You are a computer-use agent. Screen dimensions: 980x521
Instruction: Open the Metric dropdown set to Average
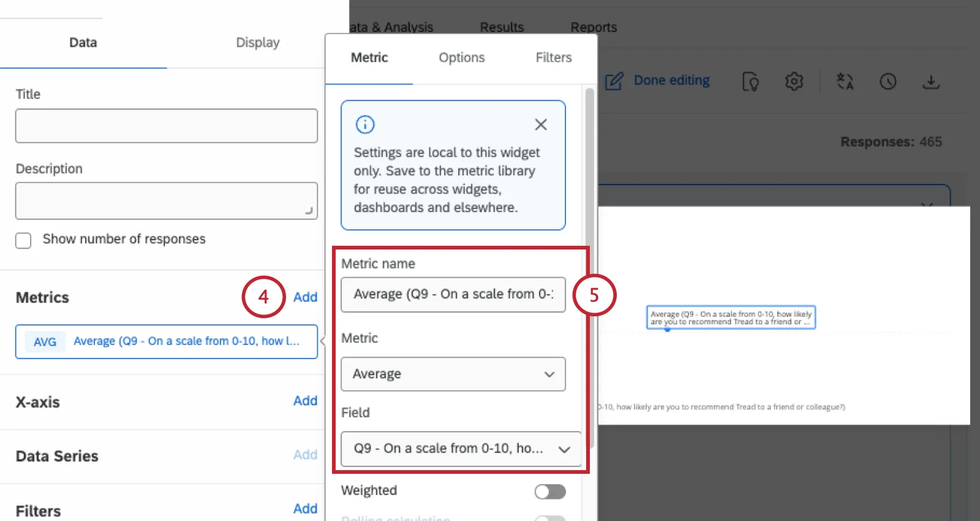point(453,374)
